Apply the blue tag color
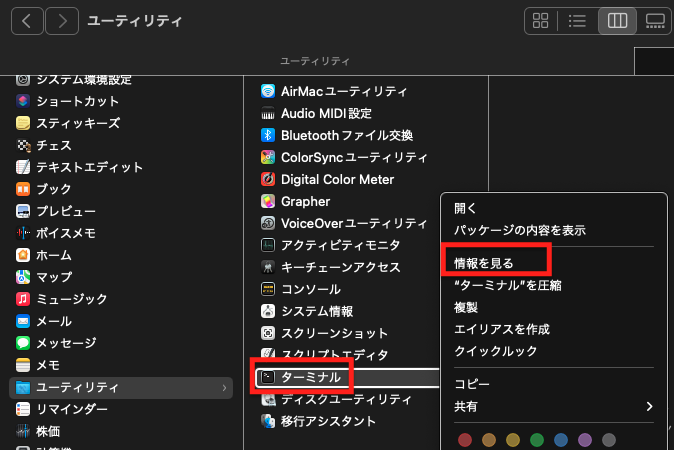 tap(561, 440)
